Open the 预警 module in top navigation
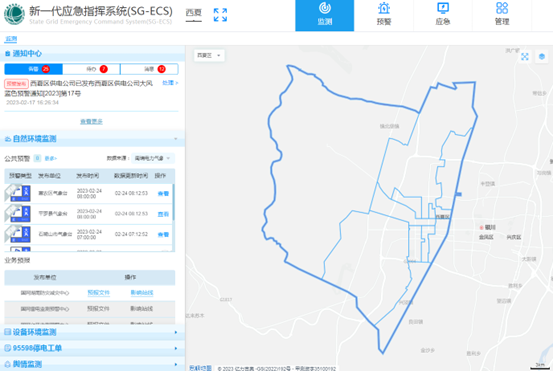Image resolution: width=553 pixels, height=371 pixels. click(384, 16)
